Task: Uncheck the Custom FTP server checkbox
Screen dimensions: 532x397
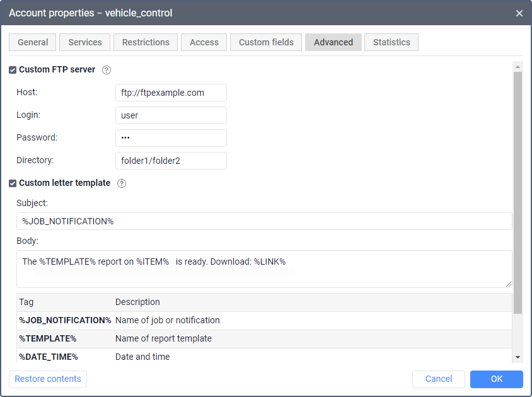Action: [13, 70]
